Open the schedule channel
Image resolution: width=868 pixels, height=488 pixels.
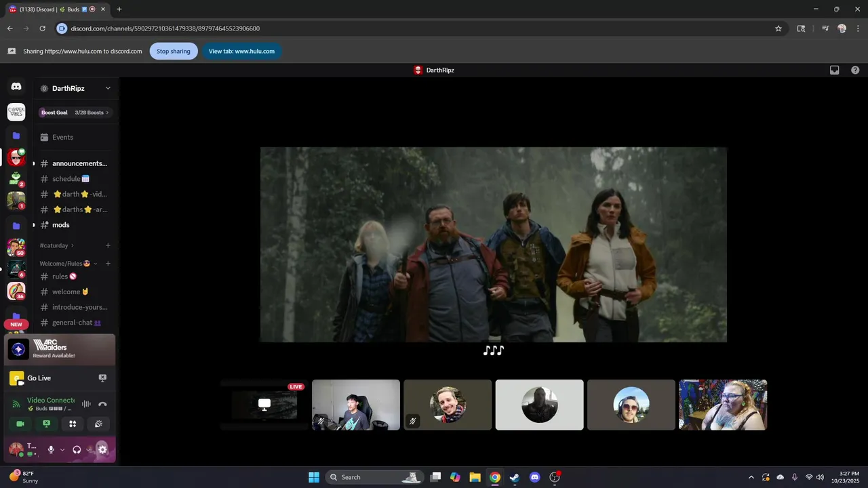tap(75, 179)
